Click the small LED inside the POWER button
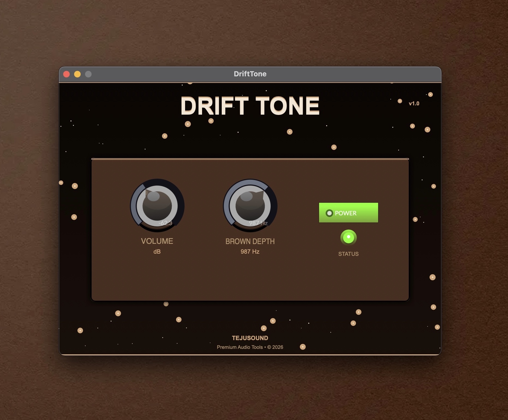This screenshot has width=508, height=420. point(330,213)
